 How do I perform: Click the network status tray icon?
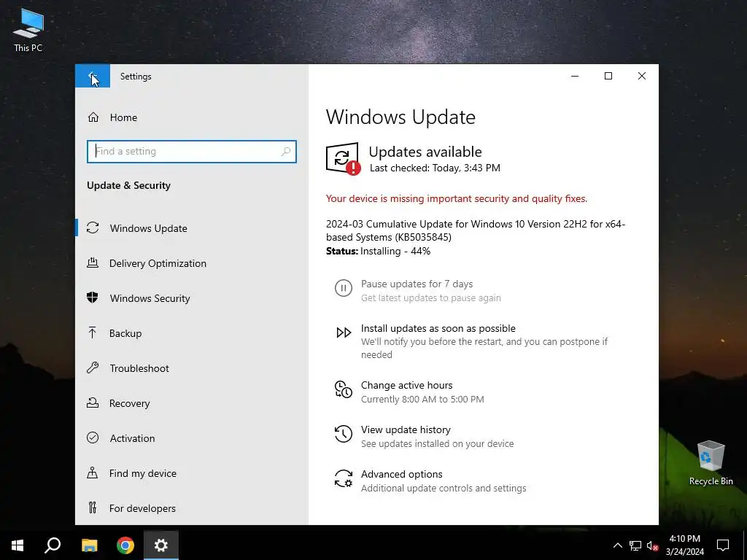[x=635, y=545]
